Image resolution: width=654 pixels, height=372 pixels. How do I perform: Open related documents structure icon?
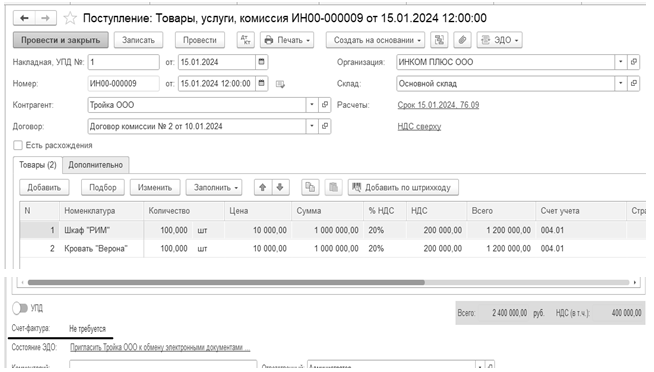coord(439,40)
